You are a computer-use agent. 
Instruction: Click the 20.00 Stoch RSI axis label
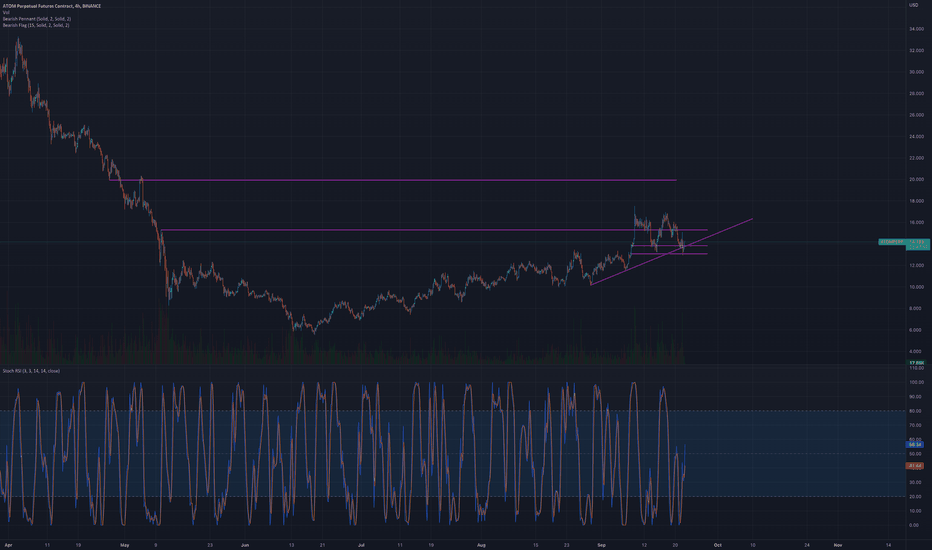pyautogui.click(x=916, y=496)
